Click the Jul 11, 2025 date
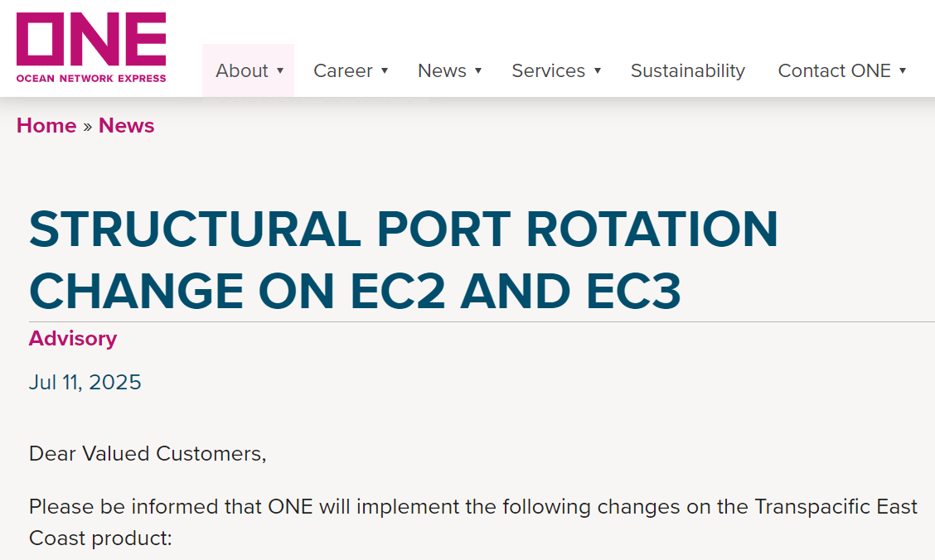935x560 pixels. (85, 383)
